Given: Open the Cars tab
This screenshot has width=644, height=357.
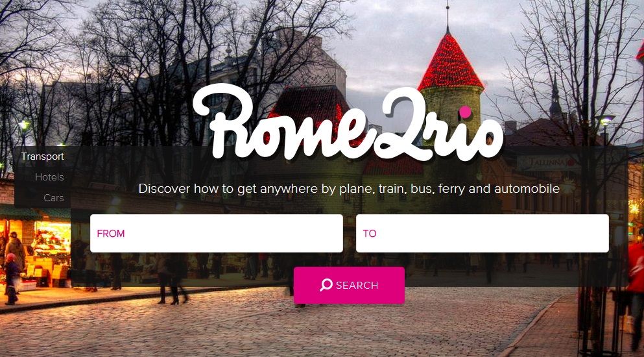Looking at the screenshot, I should pos(54,197).
